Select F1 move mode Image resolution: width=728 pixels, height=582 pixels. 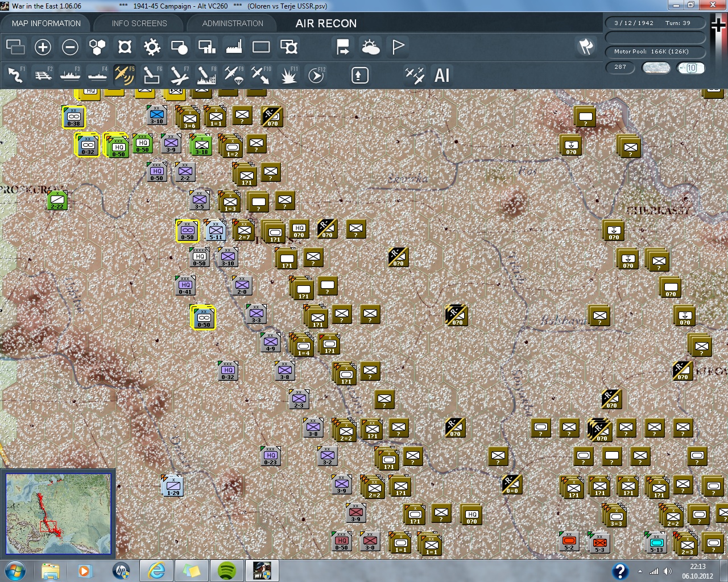point(15,75)
